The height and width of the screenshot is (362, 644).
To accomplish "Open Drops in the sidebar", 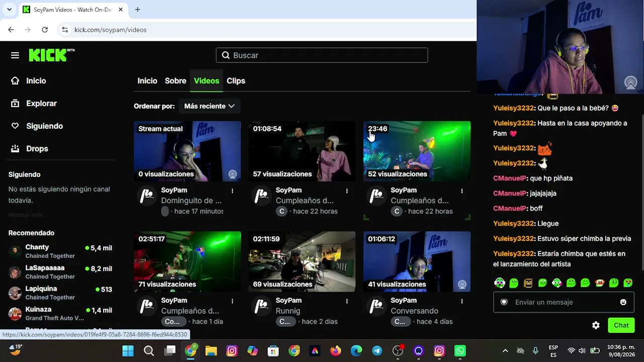I will (x=30, y=148).
